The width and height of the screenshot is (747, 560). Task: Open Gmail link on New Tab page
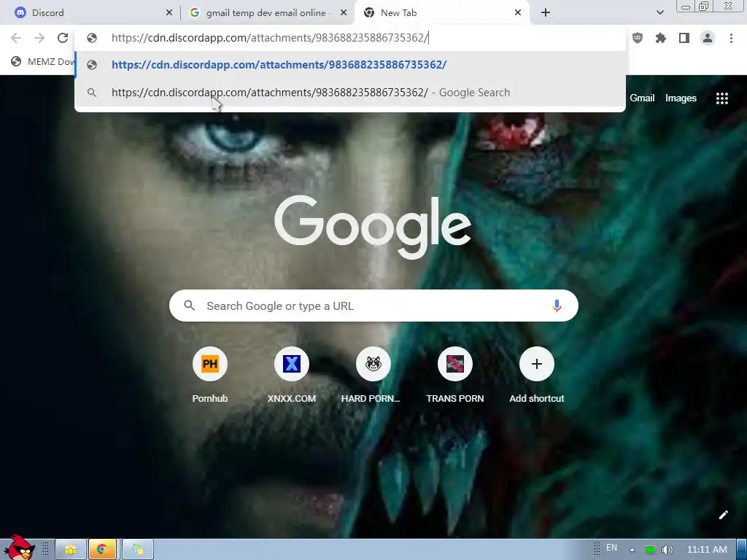click(642, 98)
